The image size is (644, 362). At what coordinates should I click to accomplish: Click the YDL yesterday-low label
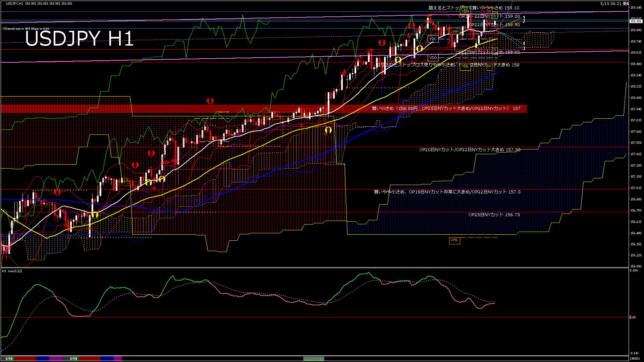(x=465, y=66)
